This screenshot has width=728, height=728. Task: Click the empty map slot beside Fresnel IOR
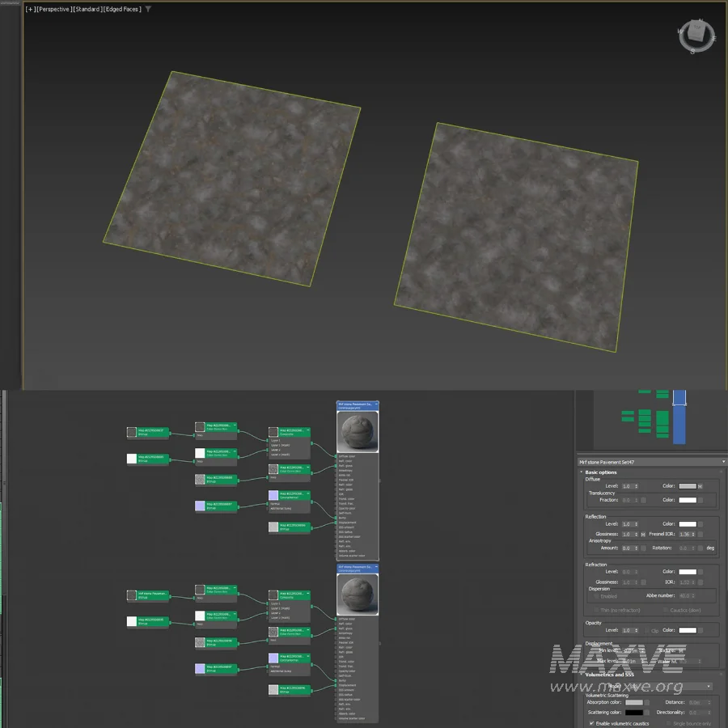[x=700, y=535]
